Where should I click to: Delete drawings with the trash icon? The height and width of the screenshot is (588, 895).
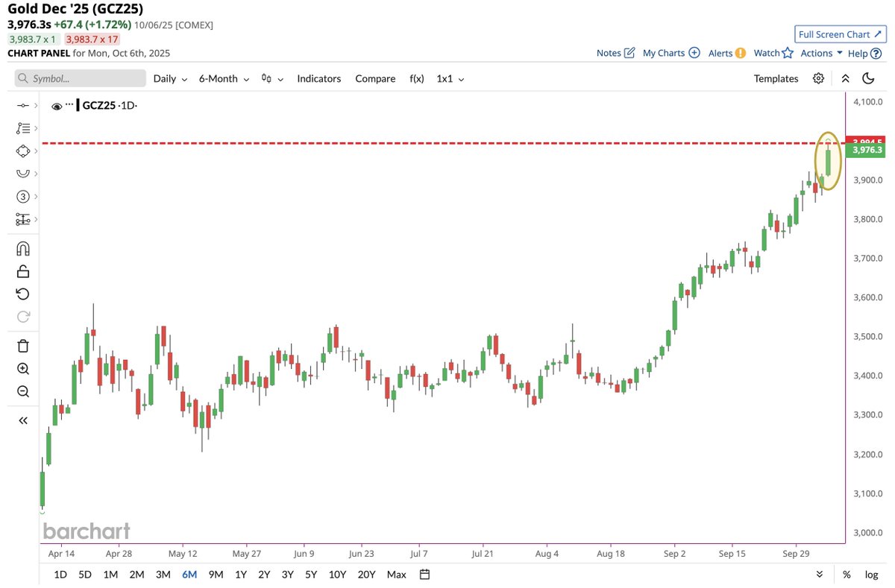point(22,346)
